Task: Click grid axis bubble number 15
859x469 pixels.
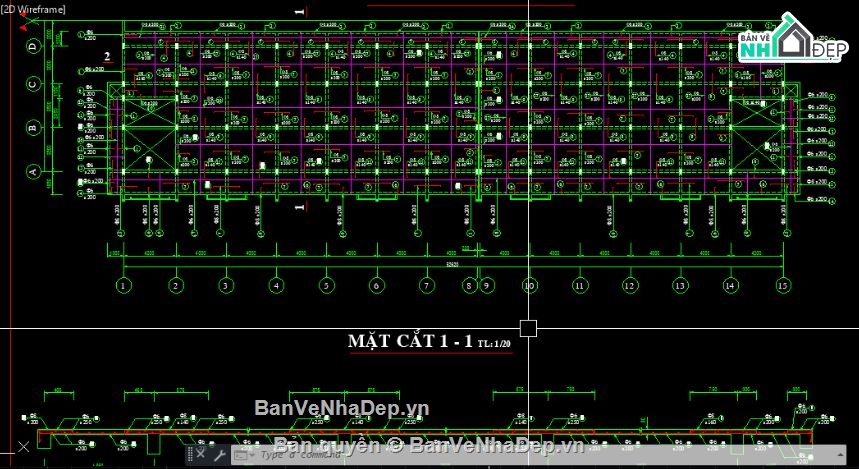Action: pos(782,286)
